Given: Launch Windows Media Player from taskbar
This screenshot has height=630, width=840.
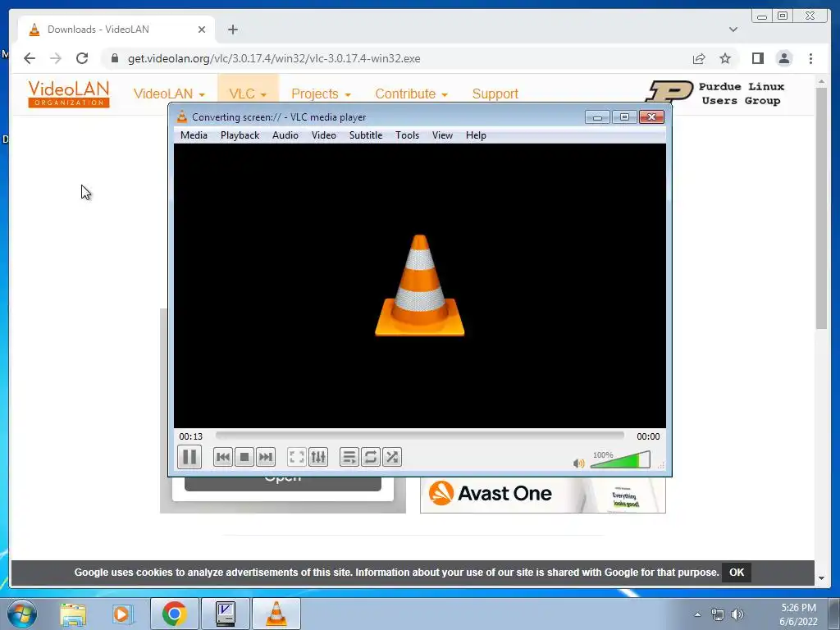Looking at the screenshot, I should point(122,614).
